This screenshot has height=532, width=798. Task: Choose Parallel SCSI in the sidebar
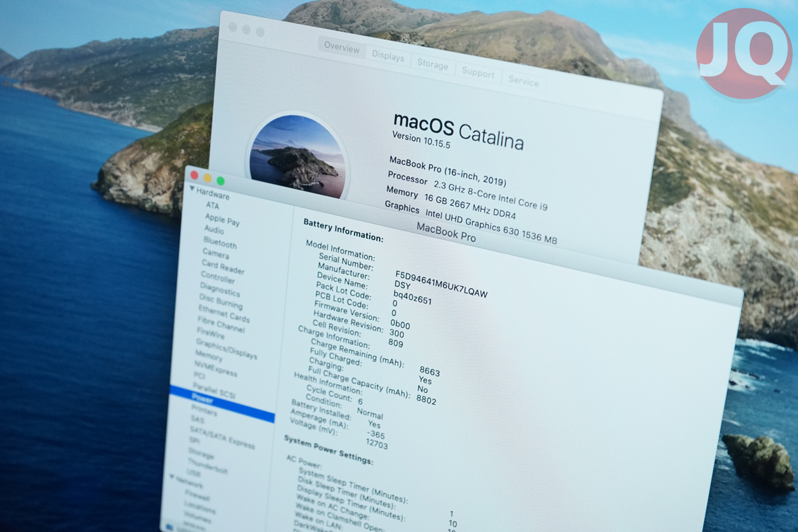214,392
